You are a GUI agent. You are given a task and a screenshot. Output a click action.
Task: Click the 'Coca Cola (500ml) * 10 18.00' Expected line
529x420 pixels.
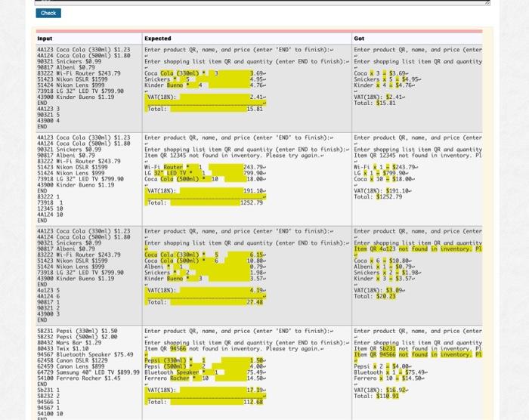pyautogui.click(x=205, y=179)
